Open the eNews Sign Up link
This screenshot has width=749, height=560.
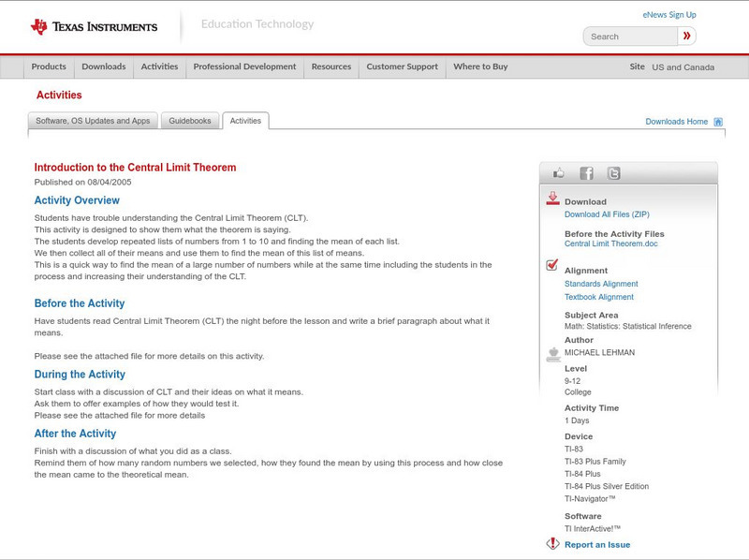click(x=669, y=15)
